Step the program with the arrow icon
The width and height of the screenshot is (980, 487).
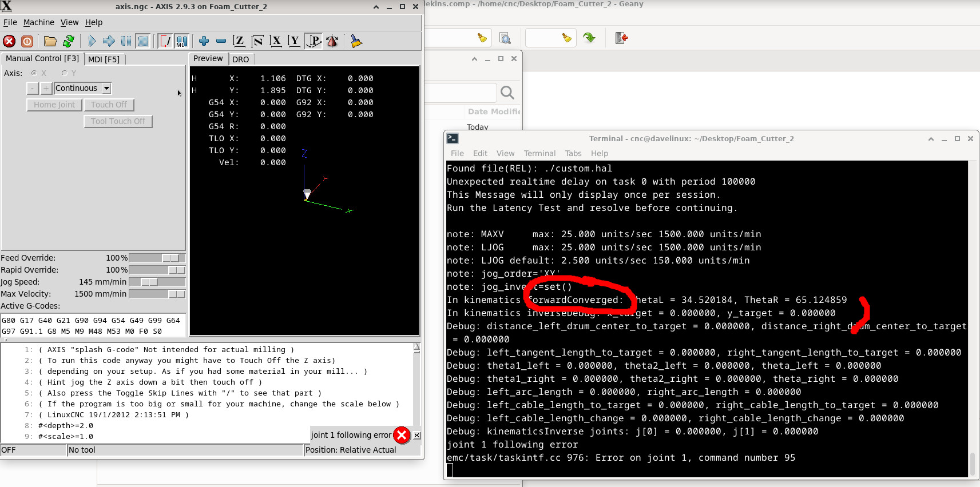pyautogui.click(x=109, y=41)
